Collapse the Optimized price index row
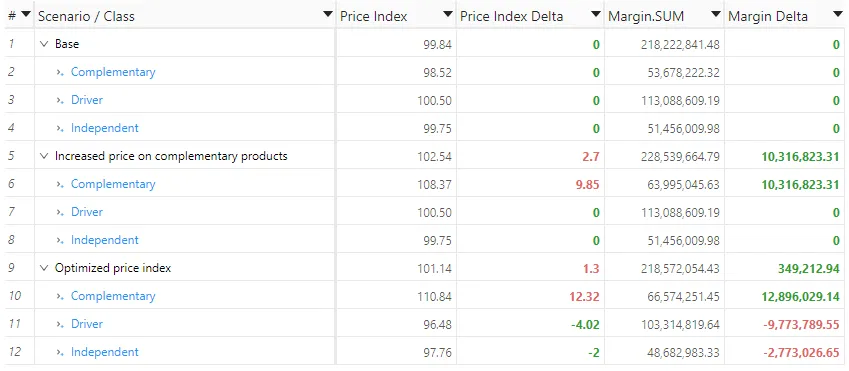Viewport: 849px width, 371px height. (x=44, y=268)
